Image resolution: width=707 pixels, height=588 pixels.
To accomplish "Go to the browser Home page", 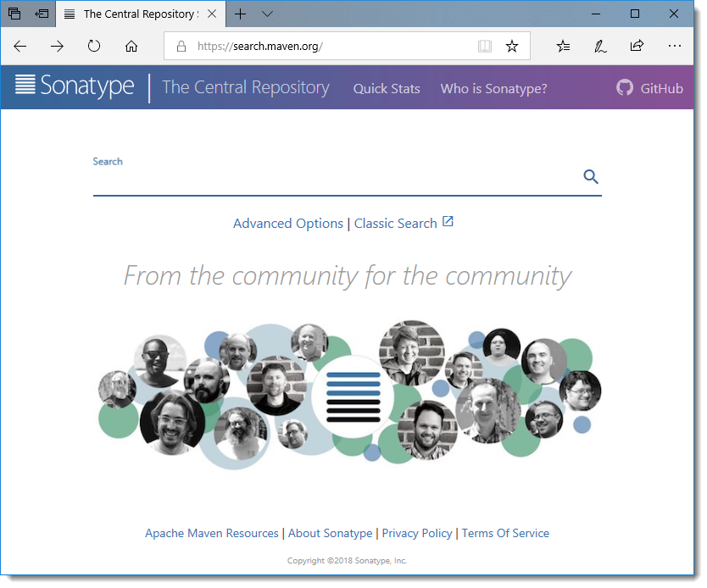I will click(x=131, y=46).
